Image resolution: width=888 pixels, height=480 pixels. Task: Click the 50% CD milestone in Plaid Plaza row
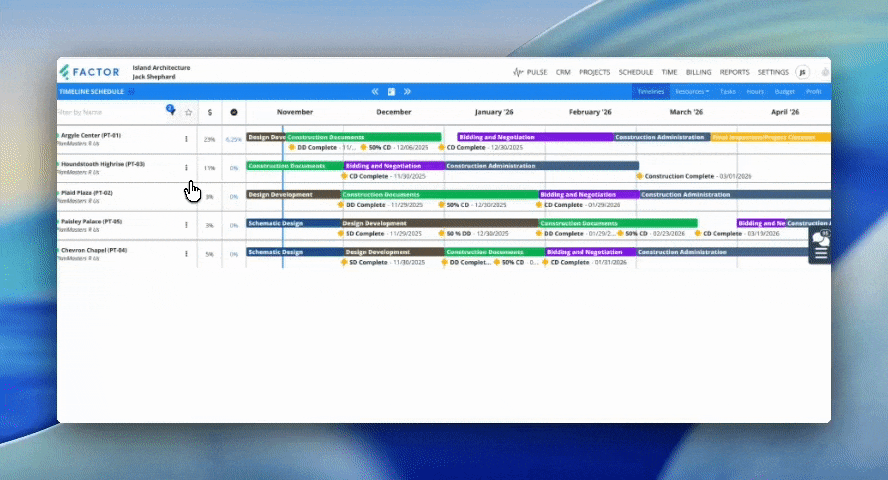tap(442, 205)
